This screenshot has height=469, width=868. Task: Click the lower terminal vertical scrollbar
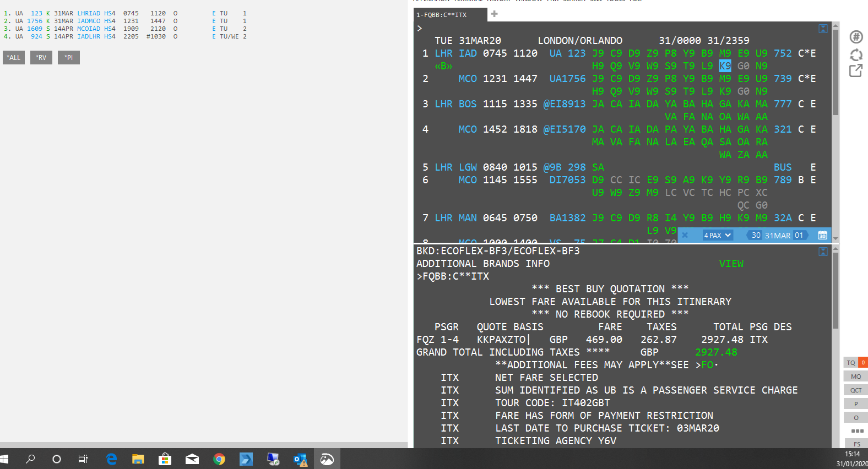[x=836, y=347]
